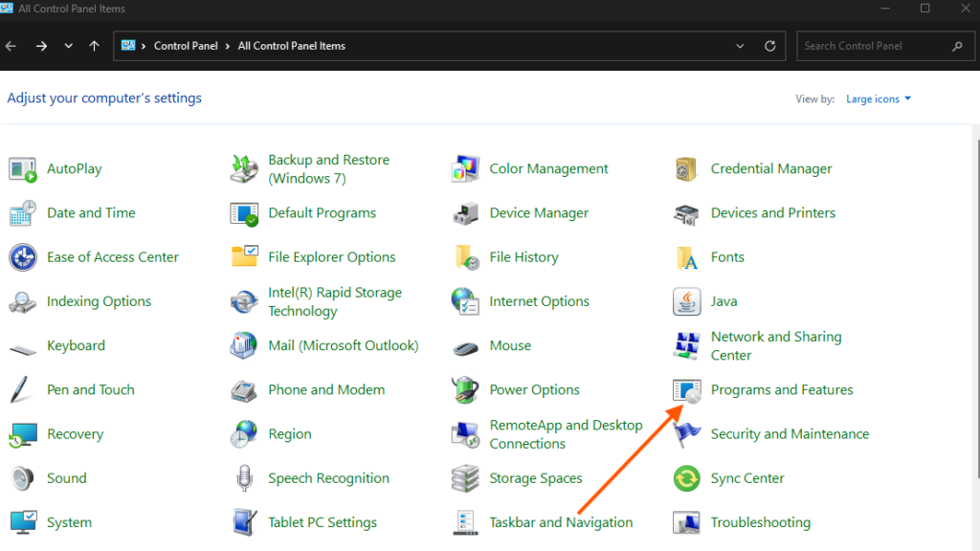The height and width of the screenshot is (551, 980).
Task: Open Phone and Modem icon
Action: point(244,391)
